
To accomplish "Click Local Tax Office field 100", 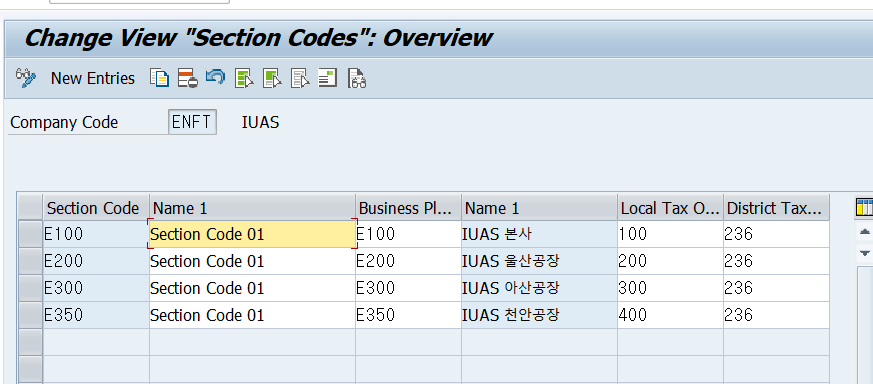I will click(x=670, y=234).
